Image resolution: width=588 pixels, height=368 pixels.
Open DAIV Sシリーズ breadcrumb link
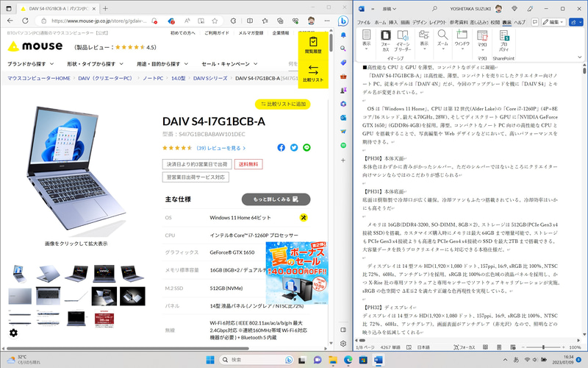(210, 78)
